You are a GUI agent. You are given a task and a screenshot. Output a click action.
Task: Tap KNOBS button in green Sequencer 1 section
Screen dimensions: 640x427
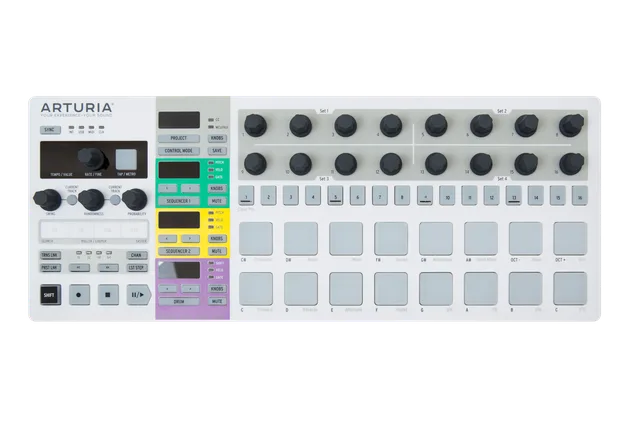pos(217,189)
